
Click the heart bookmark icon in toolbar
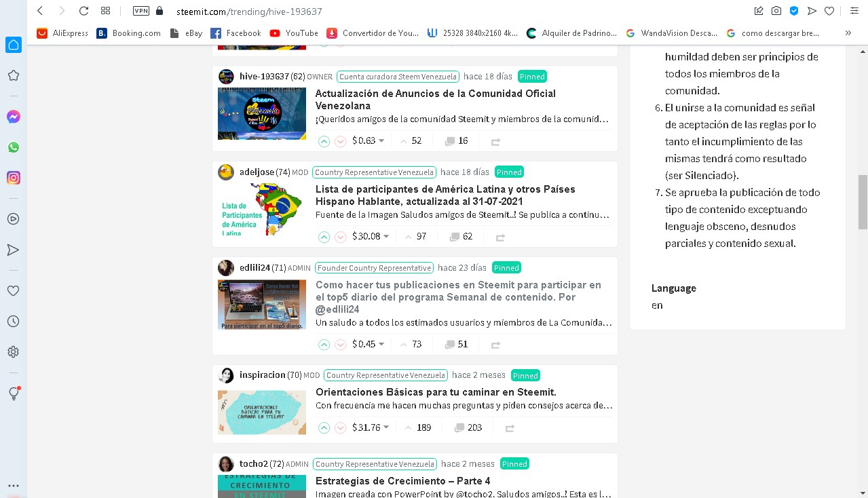(x=829, y=11)
